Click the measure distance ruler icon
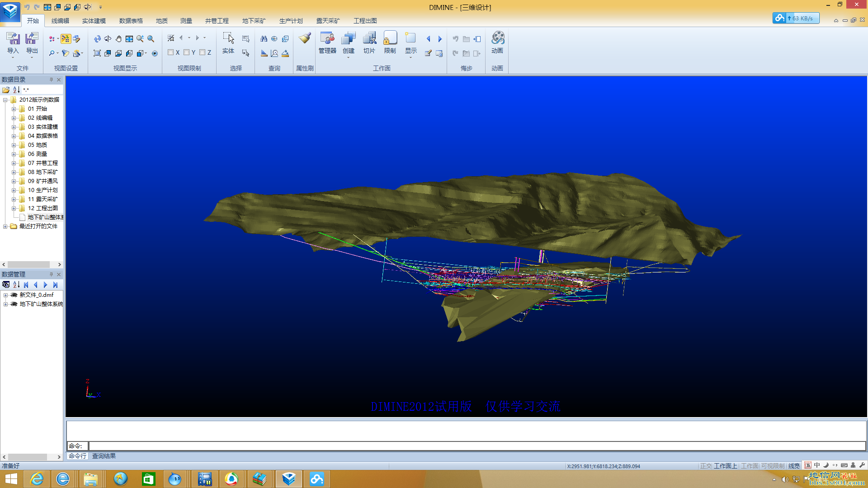The height and width of the screenshot is (488, 868). [x=264, y=53]
